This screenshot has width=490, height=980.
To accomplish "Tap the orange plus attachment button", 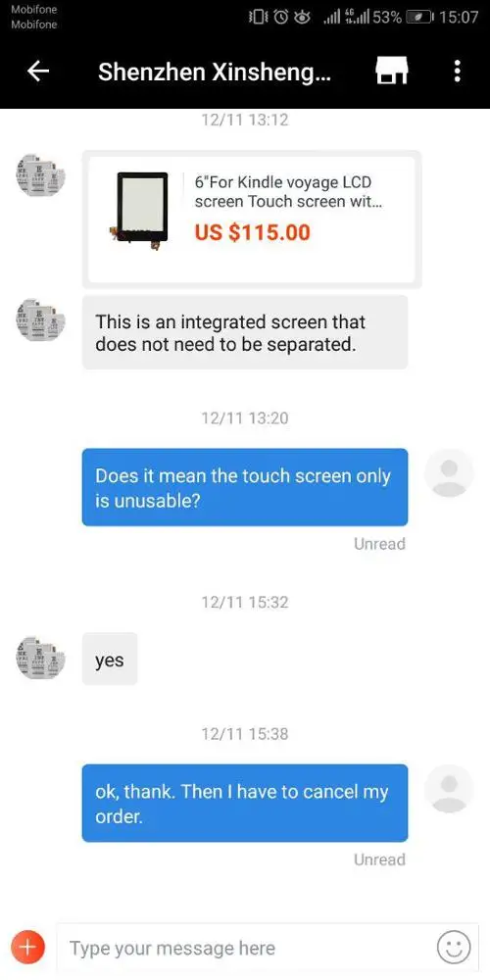I will 27,947.
